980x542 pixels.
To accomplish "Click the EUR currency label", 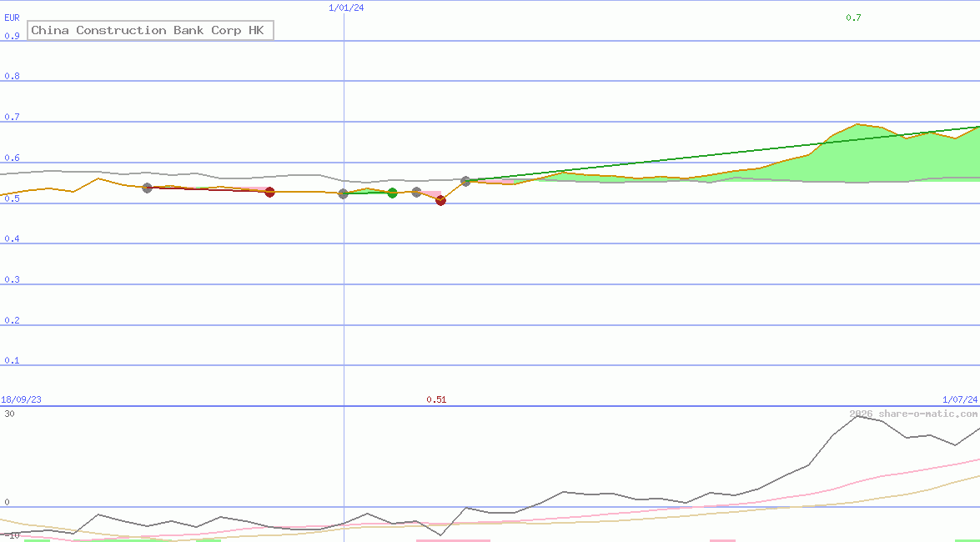I will [x=12, y=18].
